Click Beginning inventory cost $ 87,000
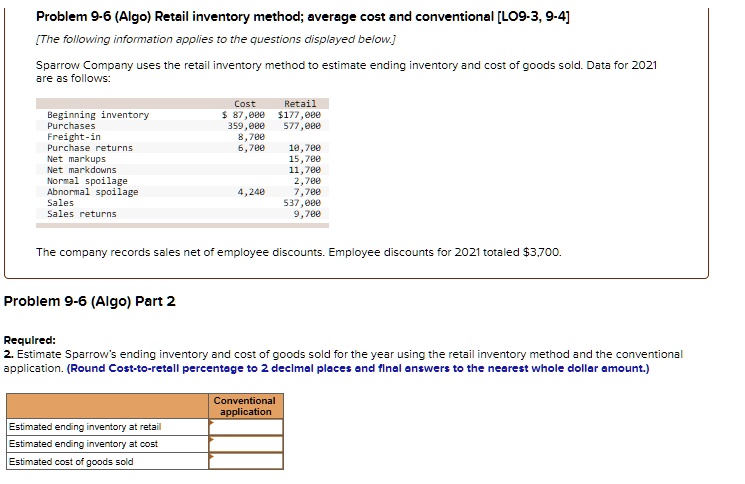The image size is (745, 484). [x=243, y=115]
